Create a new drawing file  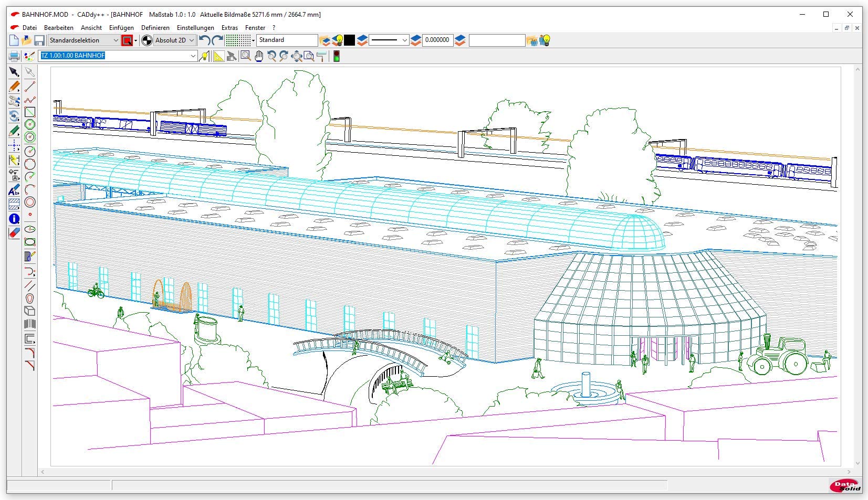click(14, 40)
